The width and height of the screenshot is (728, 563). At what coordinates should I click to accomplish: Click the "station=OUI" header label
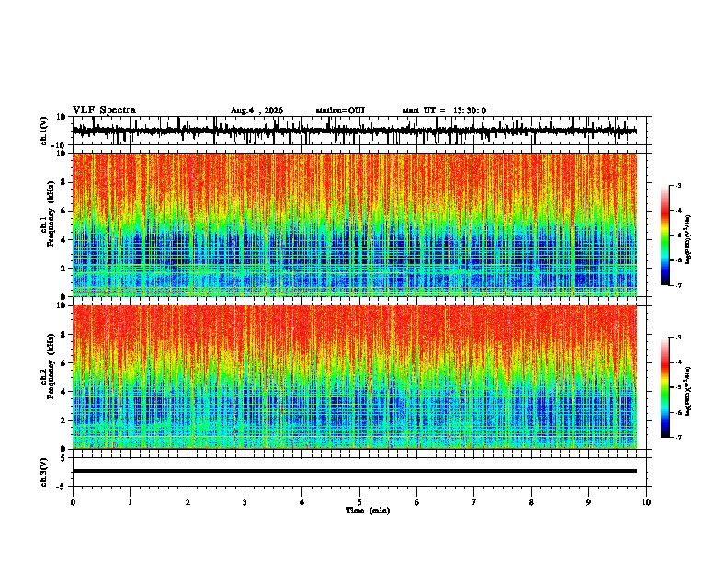(340, 110)
